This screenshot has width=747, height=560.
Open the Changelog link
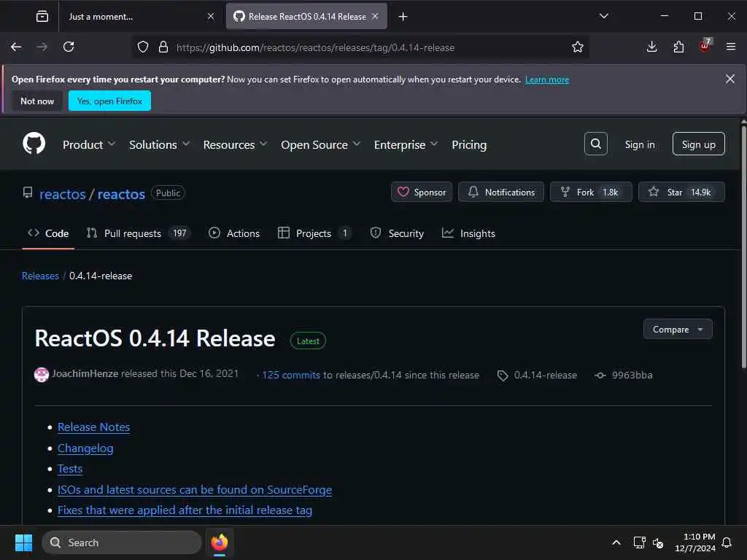pyautogui.click(x=85, y=448)
